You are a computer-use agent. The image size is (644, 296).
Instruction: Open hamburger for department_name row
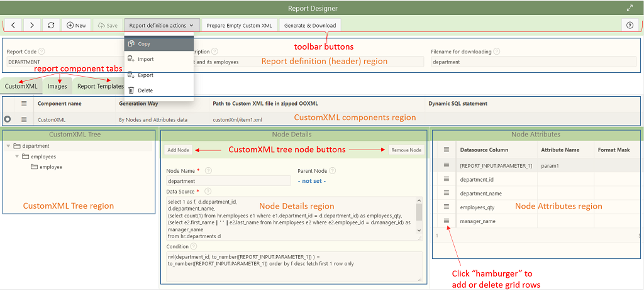click(447, 193)
